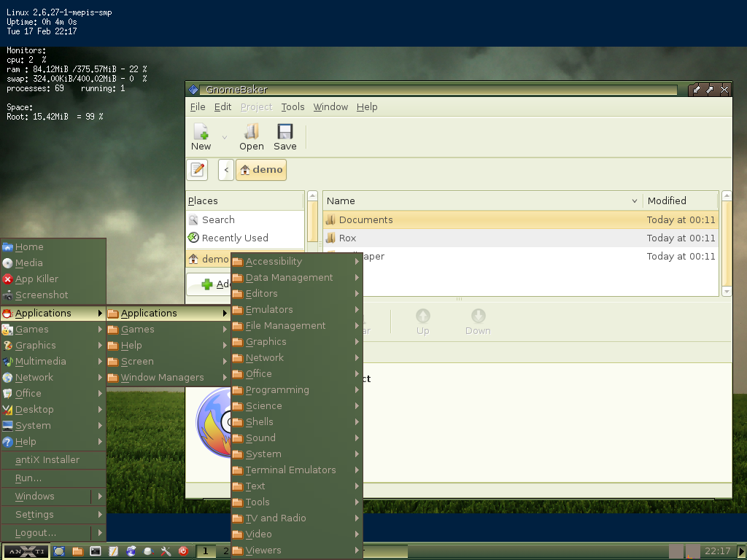
Task: Click the file list vertical scrollbar
Action: [x=727, y=244]
